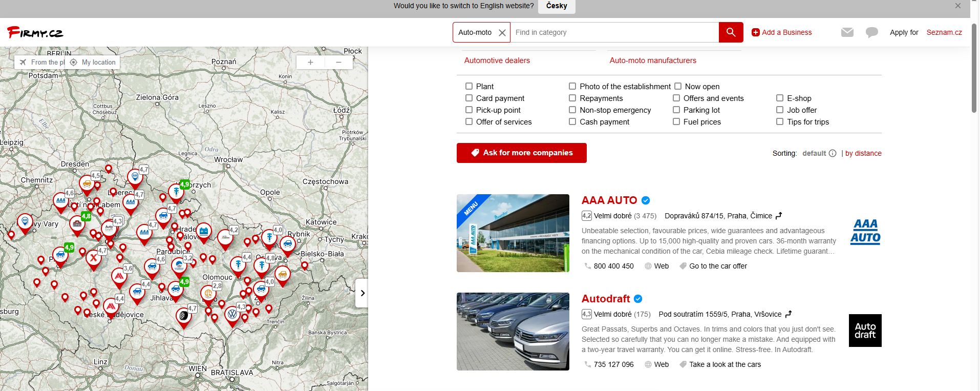
Task: Click Autodraft cars photo
Action: tap(513, 332)
